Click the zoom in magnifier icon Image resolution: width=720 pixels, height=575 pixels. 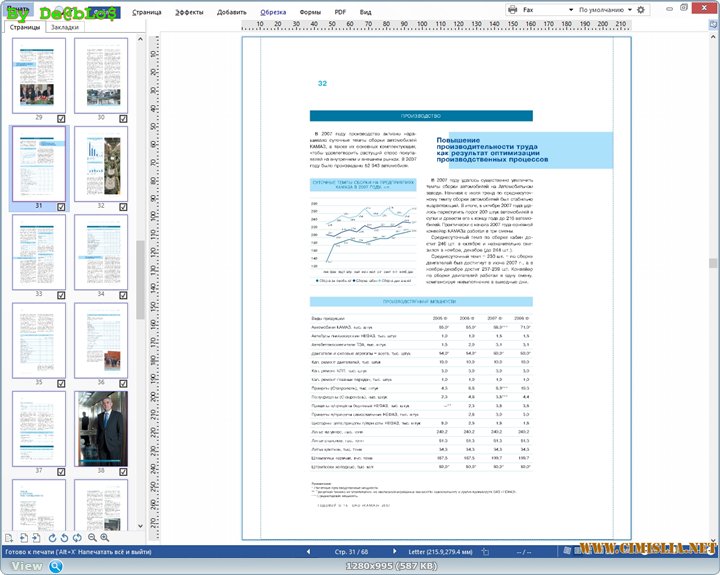pyautogui.click(x=104, y=538)
